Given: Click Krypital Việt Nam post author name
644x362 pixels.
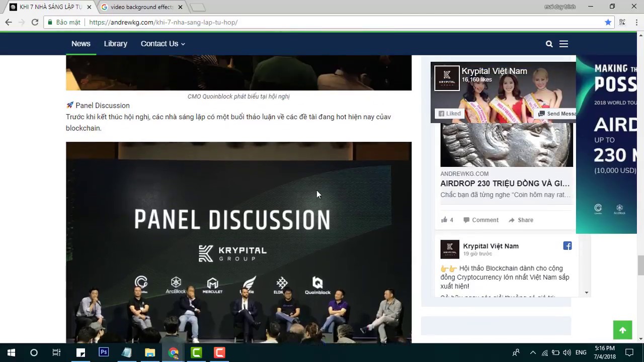Looking at the screenshot, I should 491,246.
